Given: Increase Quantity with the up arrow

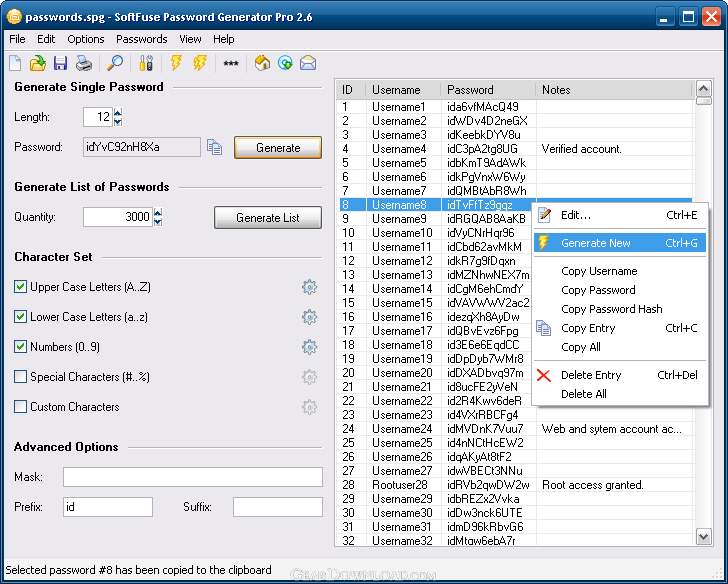Looking at the screenshot, I should pyautogui.click(x=158, y=212).
